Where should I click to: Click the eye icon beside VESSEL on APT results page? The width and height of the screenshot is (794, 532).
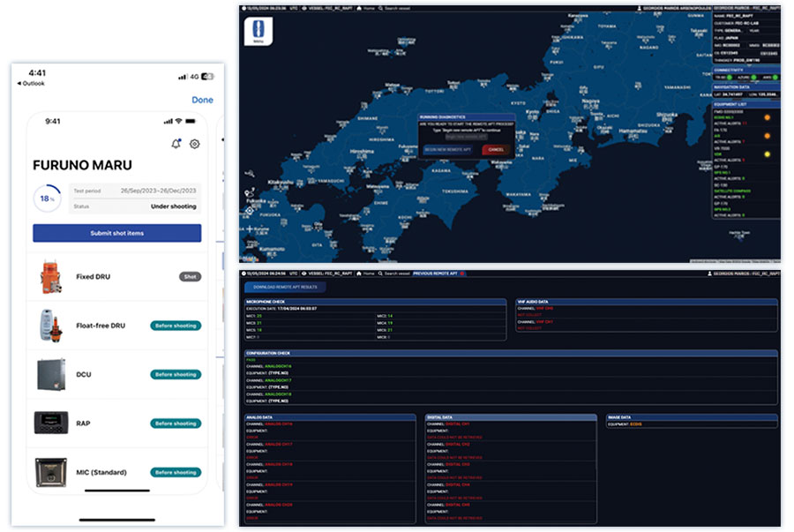(x=303, y=273)
